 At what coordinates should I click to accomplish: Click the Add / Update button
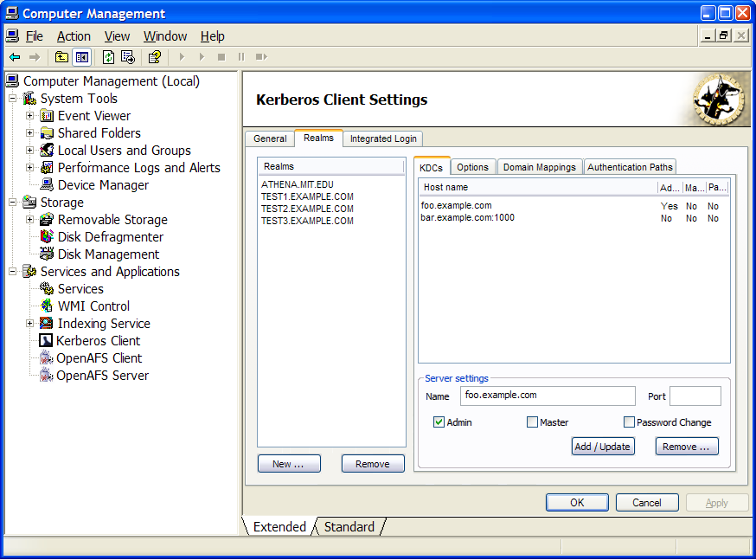(x=603, y=447)
